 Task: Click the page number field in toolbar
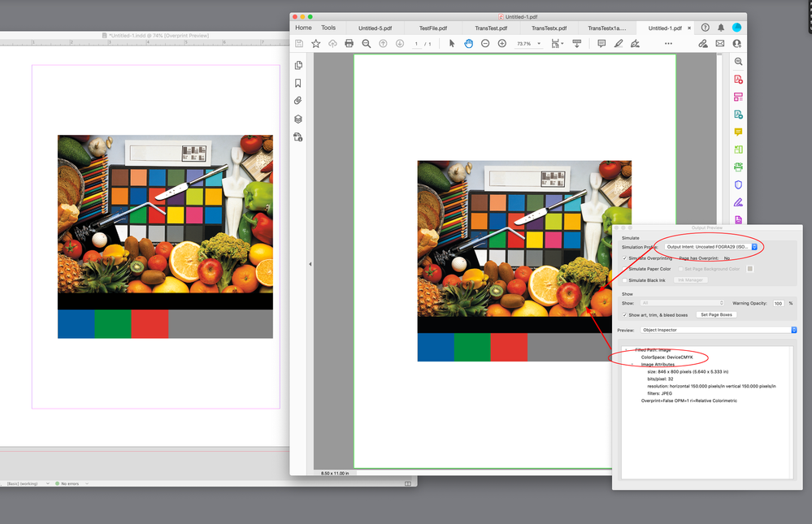click(x=416, y=44)
